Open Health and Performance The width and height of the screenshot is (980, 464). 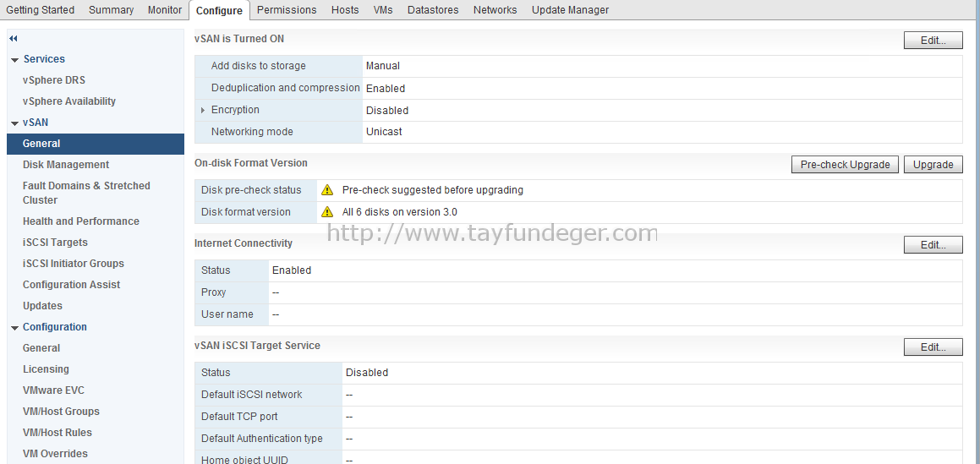(80, 221)
